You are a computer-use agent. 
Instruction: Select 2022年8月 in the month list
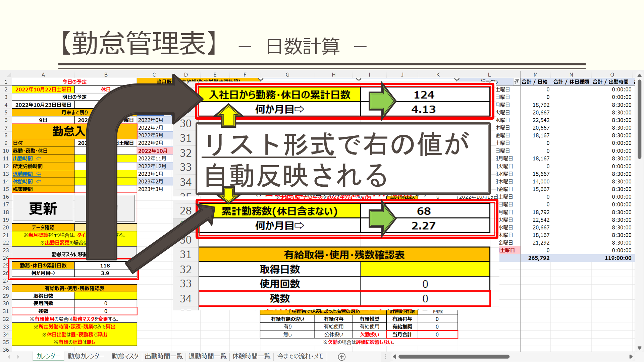155,135
